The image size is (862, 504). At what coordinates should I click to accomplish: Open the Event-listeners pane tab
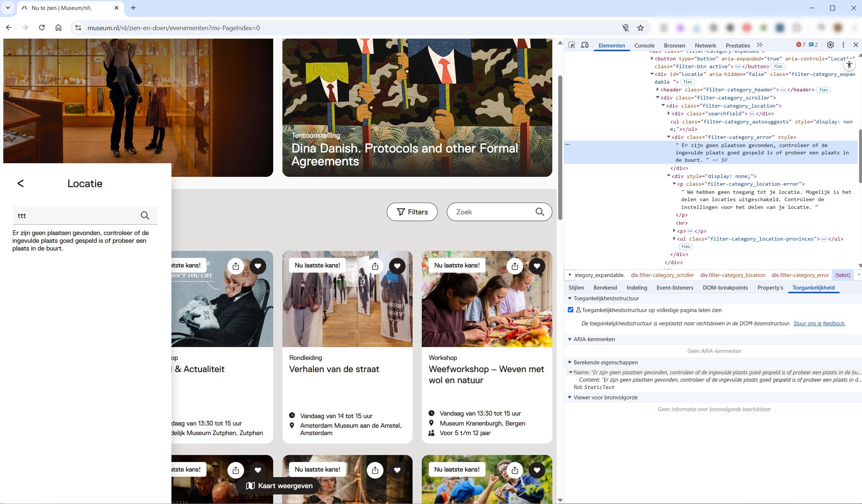pos(675,288)
